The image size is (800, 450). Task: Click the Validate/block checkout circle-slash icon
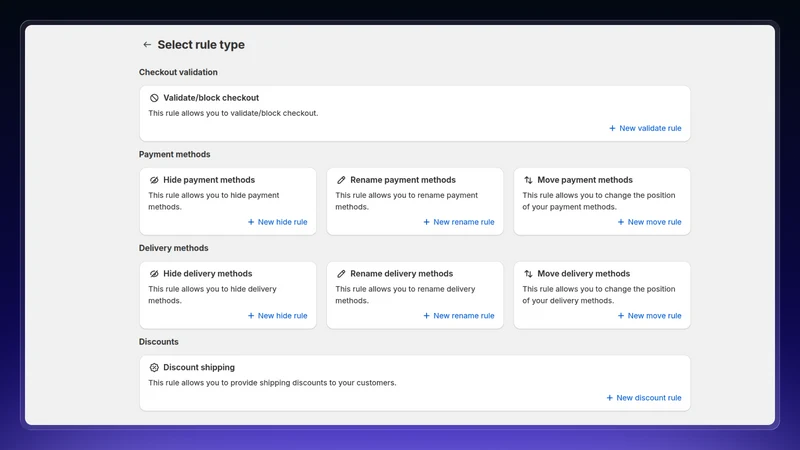(154, 98)
